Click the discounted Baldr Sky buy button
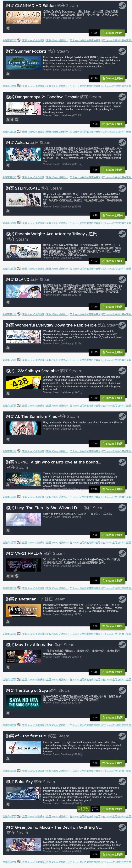132x868 pixels. (x=113, y=809)
